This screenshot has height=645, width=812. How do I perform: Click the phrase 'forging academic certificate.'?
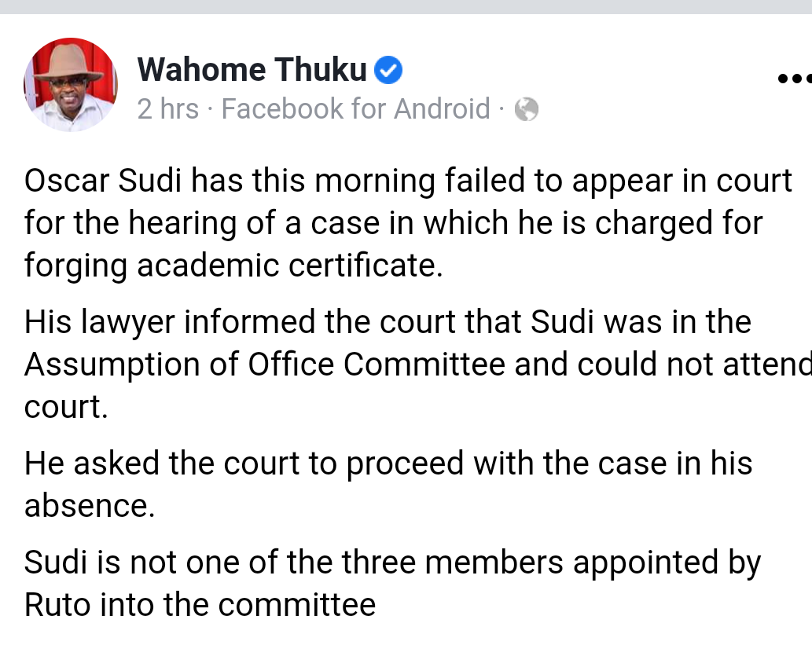[233, 266]
